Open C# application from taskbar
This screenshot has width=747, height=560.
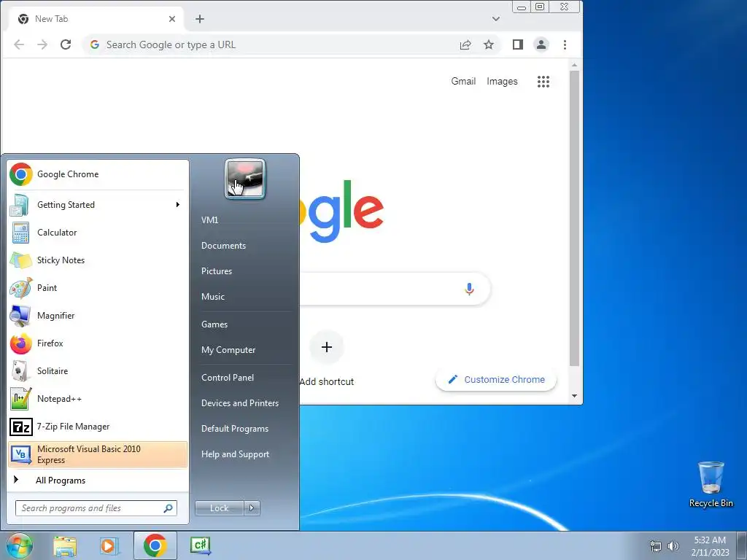[201, 545]
